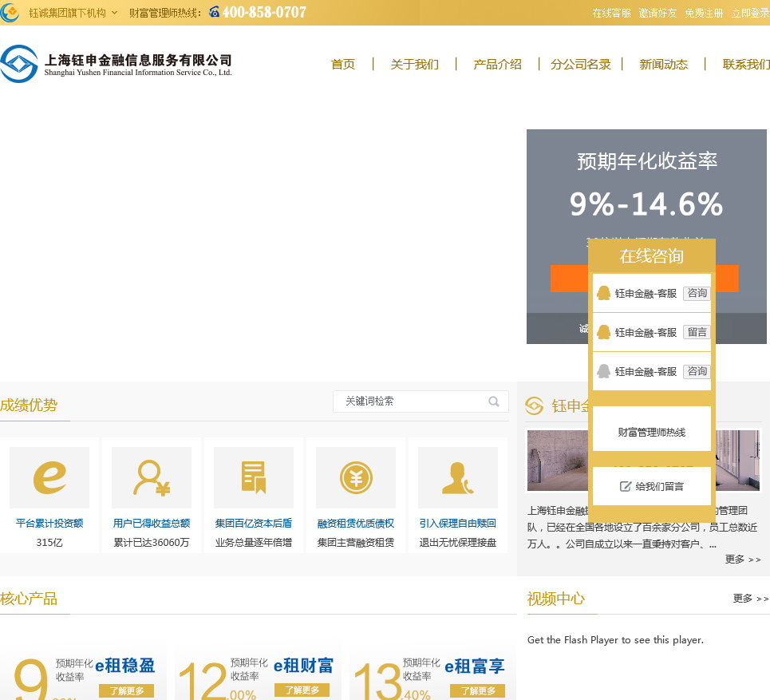
Task: Click the 退出无忧保理接盘 text
Action: point(458,543)
